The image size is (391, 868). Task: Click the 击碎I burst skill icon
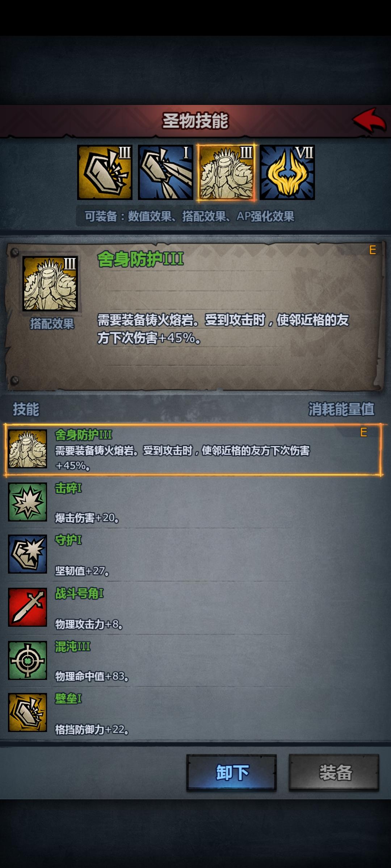click(28, 502)
